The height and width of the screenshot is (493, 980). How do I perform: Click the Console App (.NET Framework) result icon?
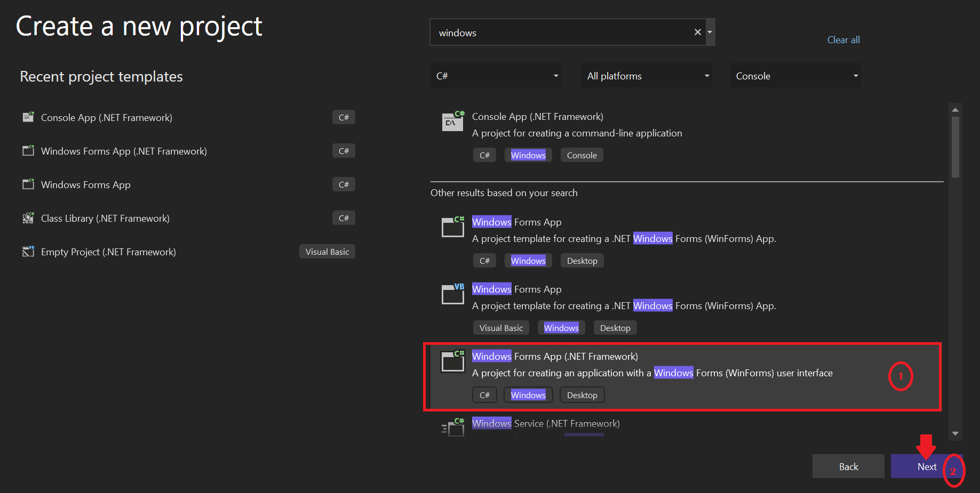(x=452, y=122)
